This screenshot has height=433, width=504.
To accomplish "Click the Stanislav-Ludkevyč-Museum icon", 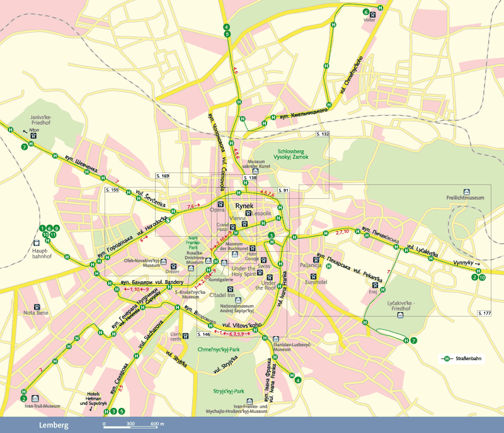I will coord(276,339).
